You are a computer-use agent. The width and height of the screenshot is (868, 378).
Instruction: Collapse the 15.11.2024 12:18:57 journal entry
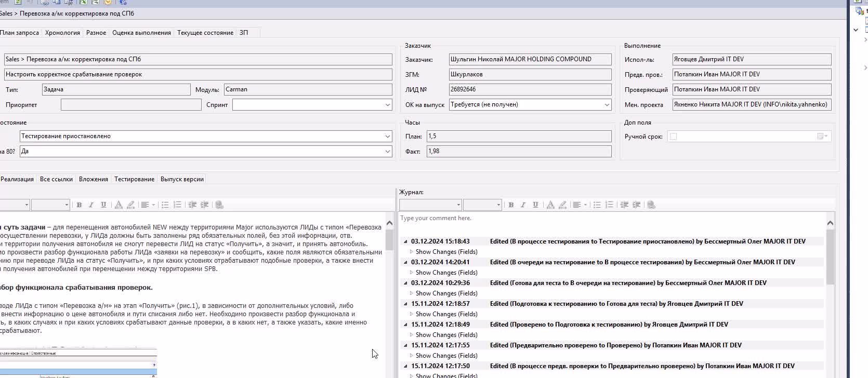pos(406,304)
